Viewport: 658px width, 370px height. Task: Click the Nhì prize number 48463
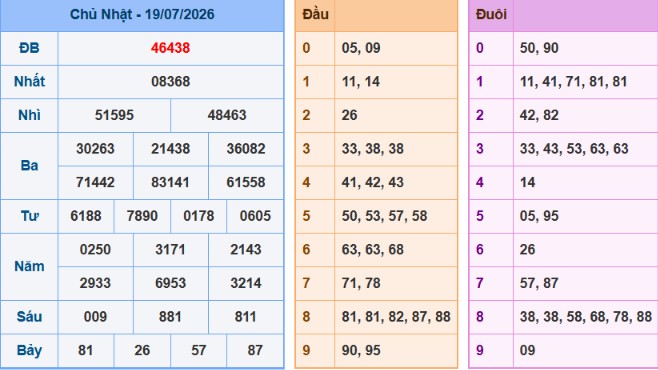point(227,115)
